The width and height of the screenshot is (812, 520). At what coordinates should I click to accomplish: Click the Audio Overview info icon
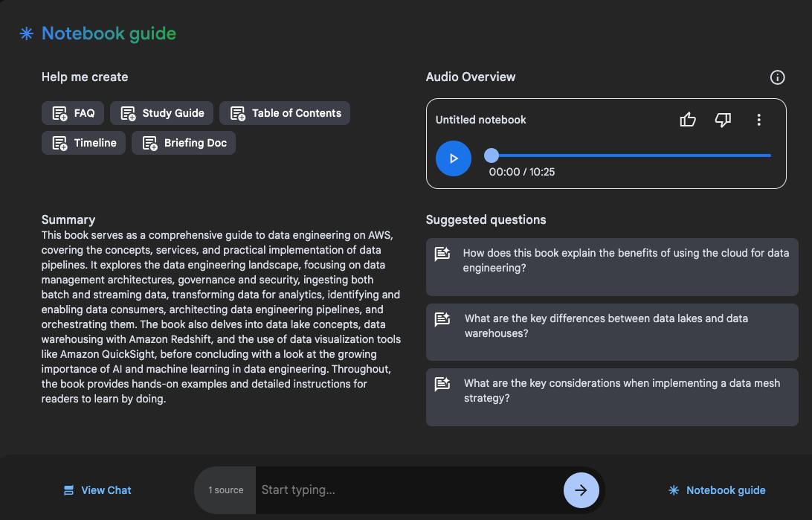pyautogui.click(x=777, y=77)
